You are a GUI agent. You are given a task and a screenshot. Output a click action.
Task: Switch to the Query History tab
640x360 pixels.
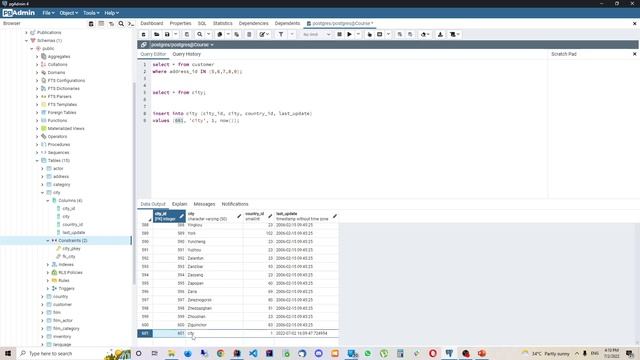(187, 54)
